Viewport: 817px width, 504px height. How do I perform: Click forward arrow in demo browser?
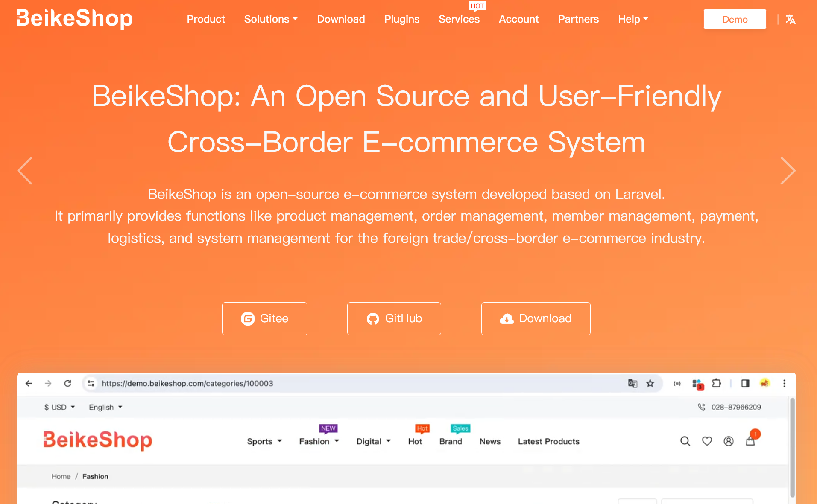[48, 383]
